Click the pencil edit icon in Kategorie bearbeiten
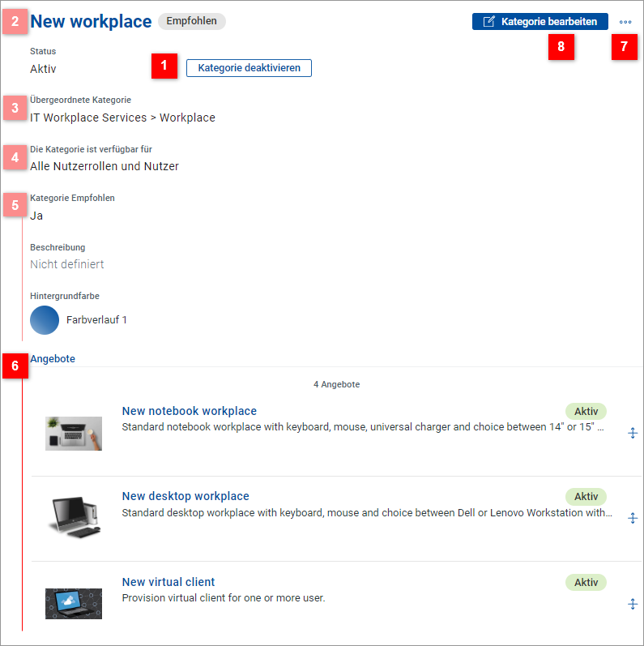The image size is (644, 646). (488, 22)
